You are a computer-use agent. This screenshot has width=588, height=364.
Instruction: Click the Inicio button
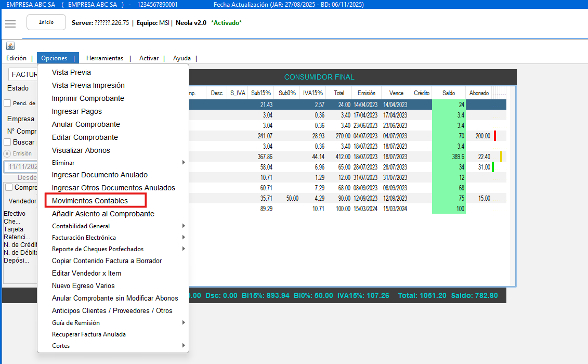click(x=46, y=22)
